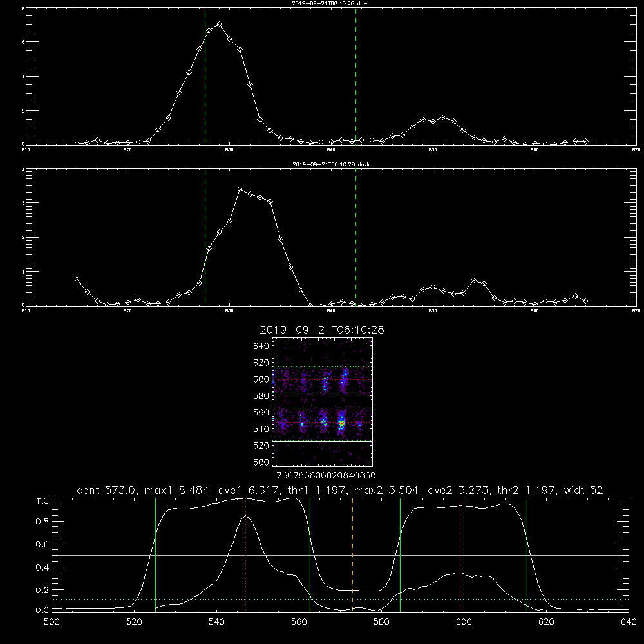Click the dawn plot title text
The image size is (644, 644).
coord(331,3)
